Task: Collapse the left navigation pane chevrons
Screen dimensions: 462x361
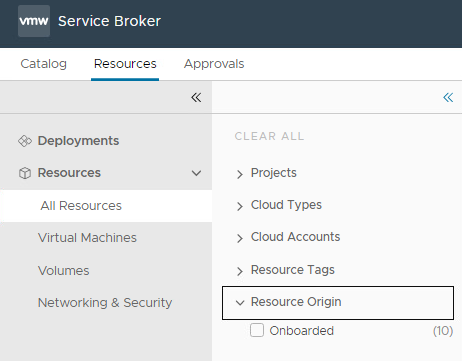Action: click(196, 98)
